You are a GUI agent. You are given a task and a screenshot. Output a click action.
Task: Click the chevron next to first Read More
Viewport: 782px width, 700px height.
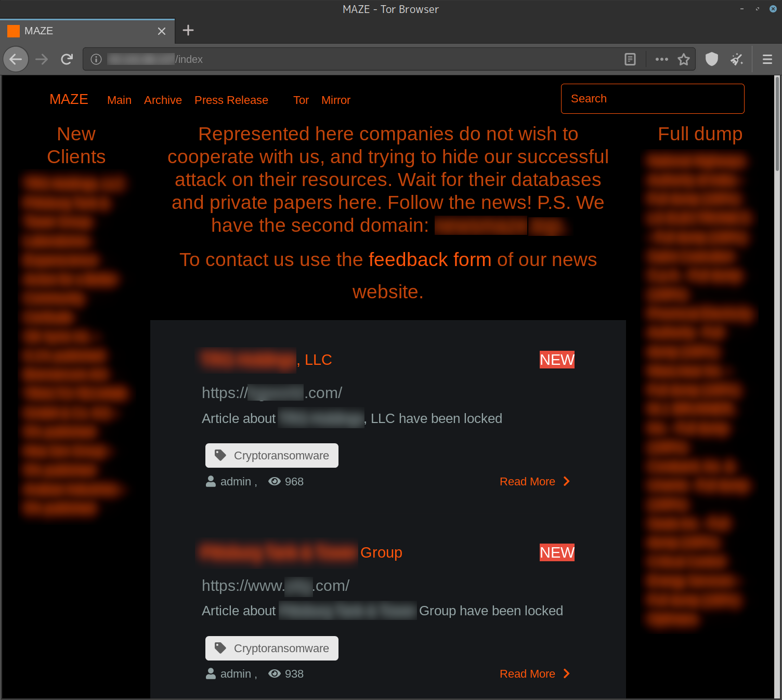click(566, 481)
